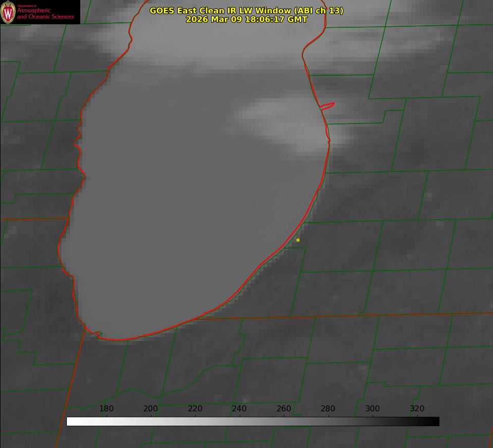Click the 240 colorbar tick label

(x=239, y=408)
